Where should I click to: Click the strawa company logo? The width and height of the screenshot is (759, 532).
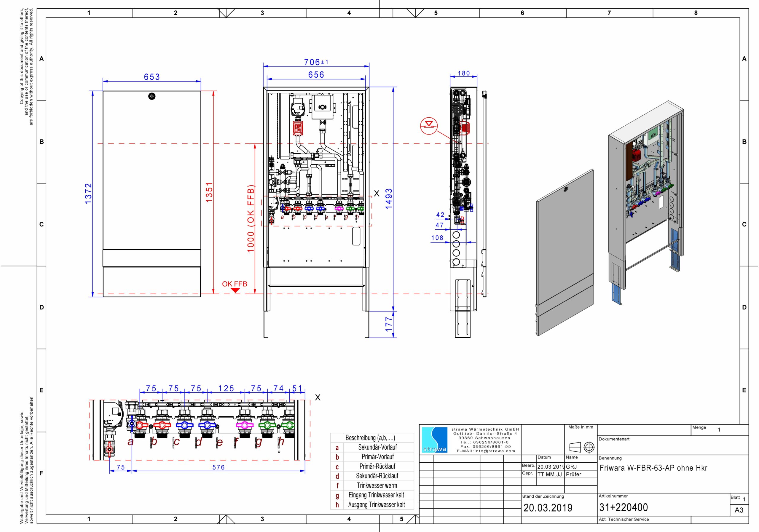(435, 440)
